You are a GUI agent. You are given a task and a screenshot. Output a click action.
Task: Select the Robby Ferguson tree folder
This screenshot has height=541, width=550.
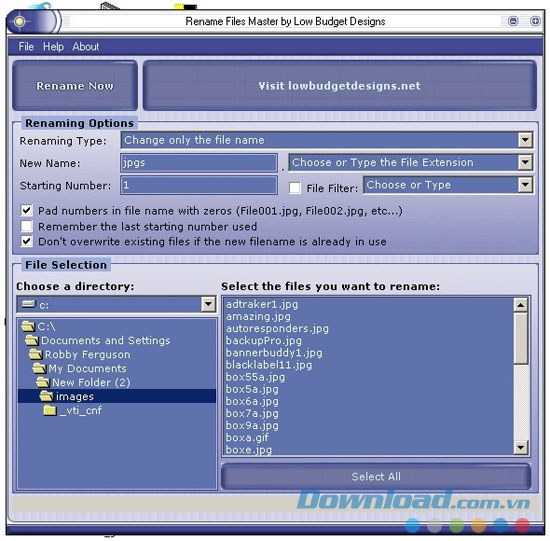pyautogui.click(x=88, y=354)
